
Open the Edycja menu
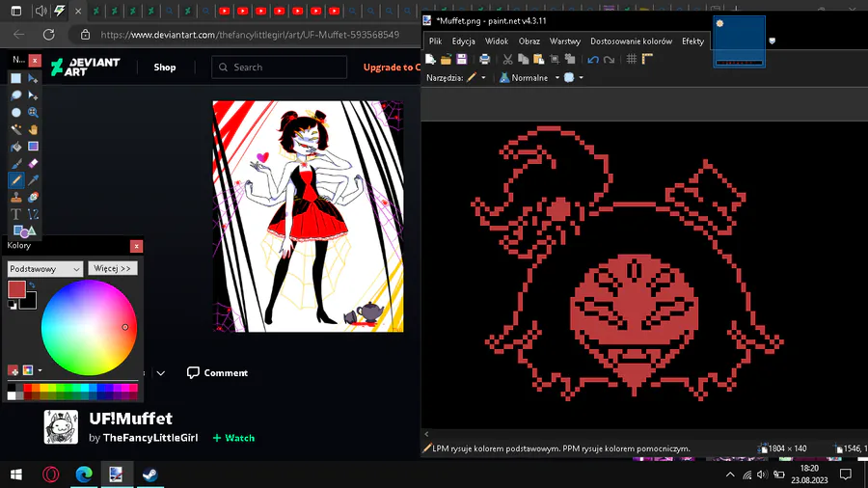click(463, 41)
